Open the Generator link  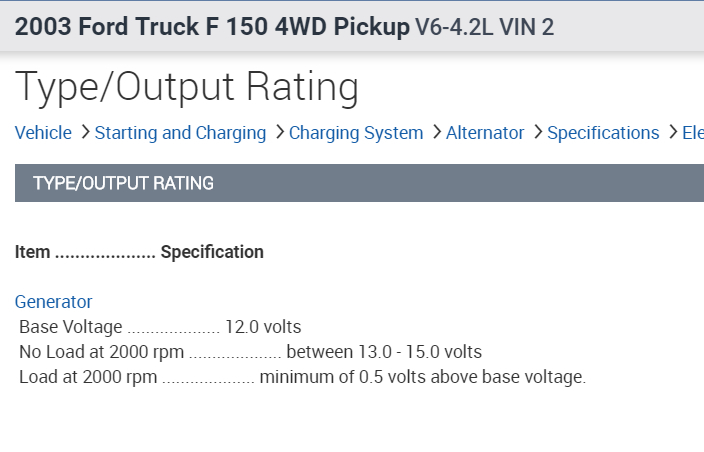click(x=53, y=301)
